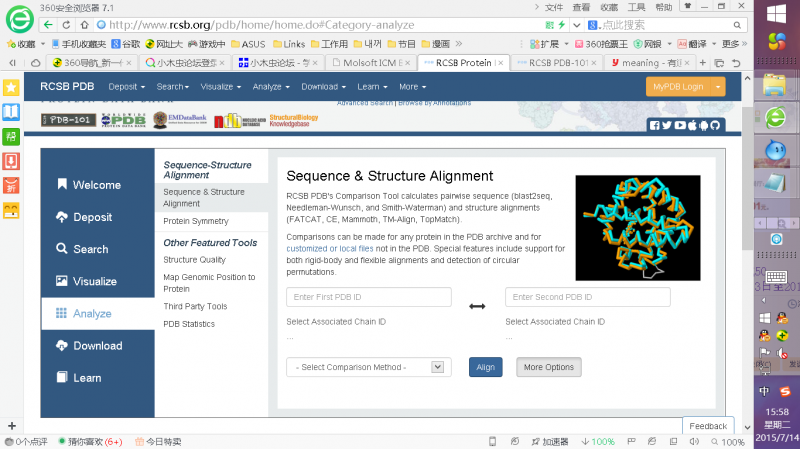Switch to the meaning browser tab

click(650, 63)
